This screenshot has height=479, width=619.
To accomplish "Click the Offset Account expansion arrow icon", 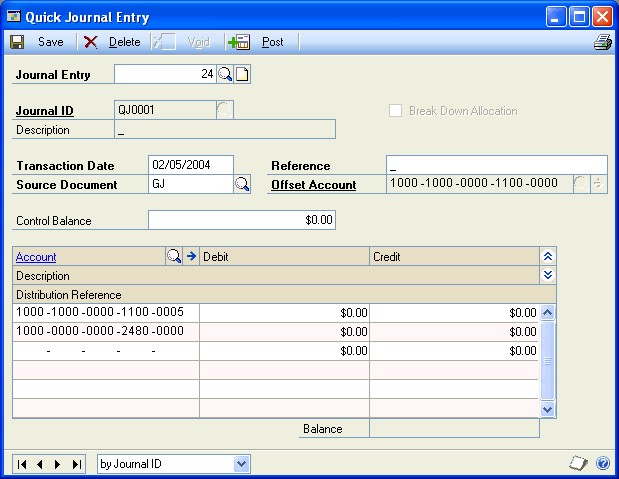I will pyautogui.click(x=598, y=184).
